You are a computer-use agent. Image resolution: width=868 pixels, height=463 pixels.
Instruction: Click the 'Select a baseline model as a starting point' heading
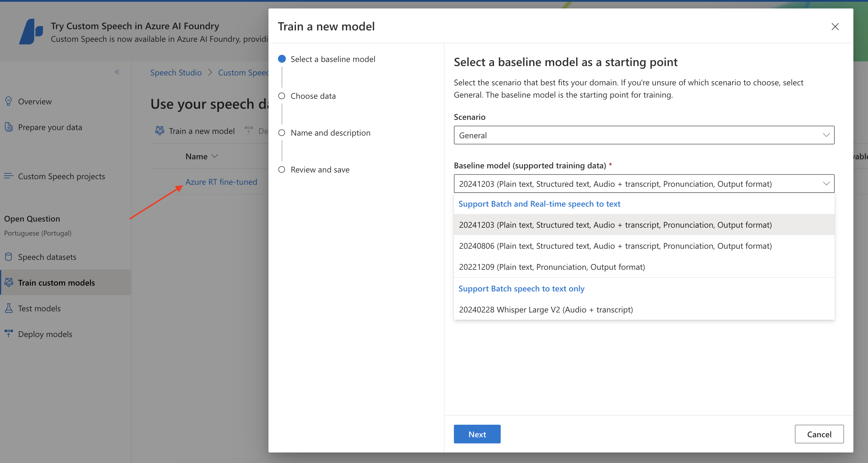pyautogui.click(x=565, y=62)
